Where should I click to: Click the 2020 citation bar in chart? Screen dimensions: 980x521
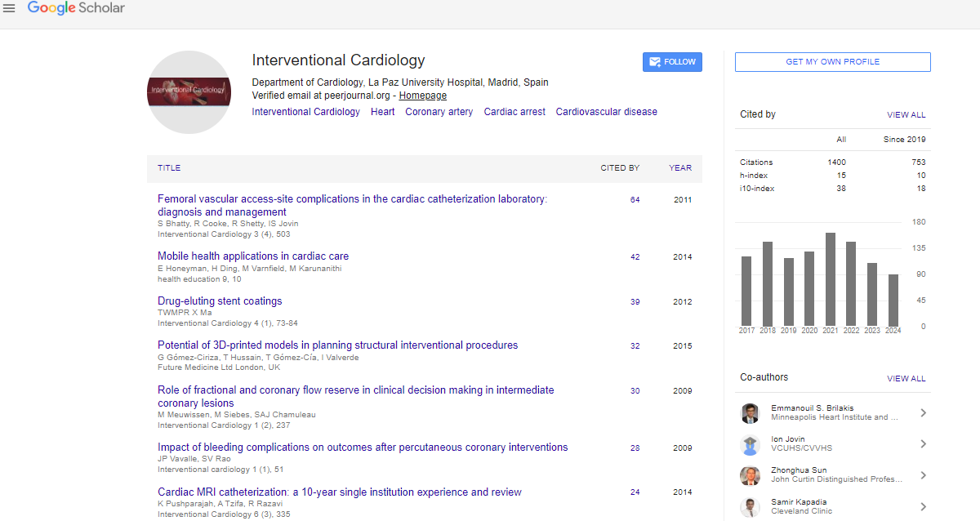coord(809,288)
